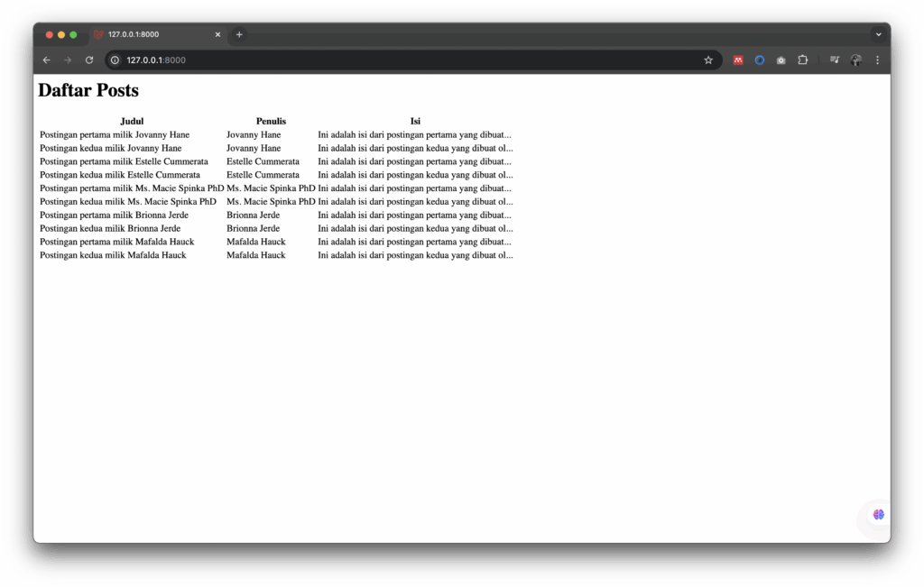
Task: Open a new tab with the plus button
Action: (238, 34)
